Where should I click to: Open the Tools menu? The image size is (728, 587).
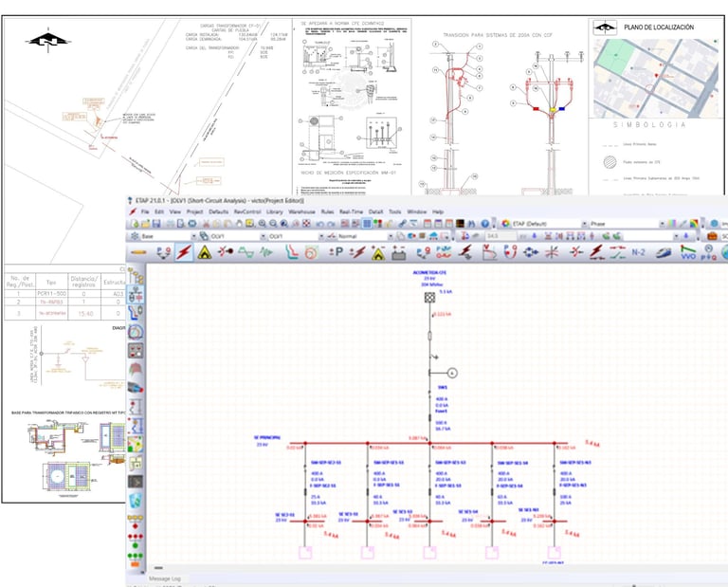[394, 211]
